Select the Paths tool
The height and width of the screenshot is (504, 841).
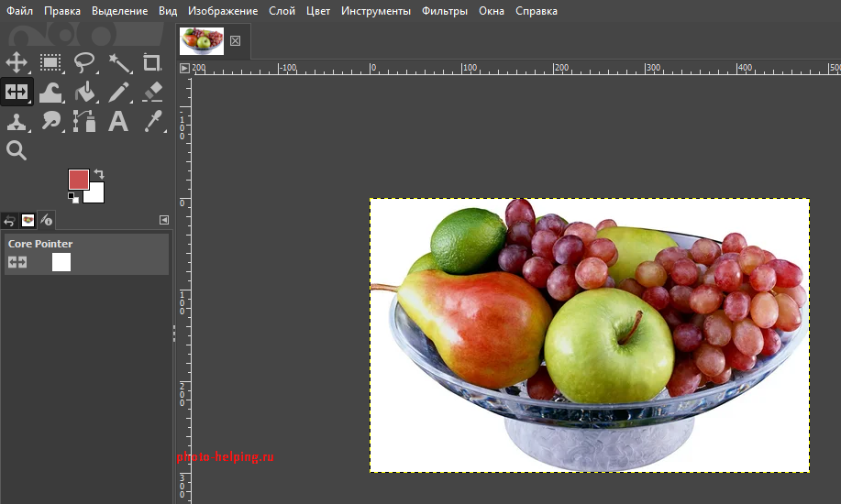point(84,121)
